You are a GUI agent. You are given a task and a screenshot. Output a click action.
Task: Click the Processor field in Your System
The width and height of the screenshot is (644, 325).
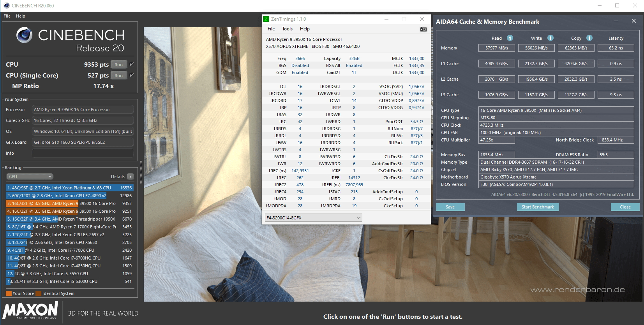click(83, 110)
